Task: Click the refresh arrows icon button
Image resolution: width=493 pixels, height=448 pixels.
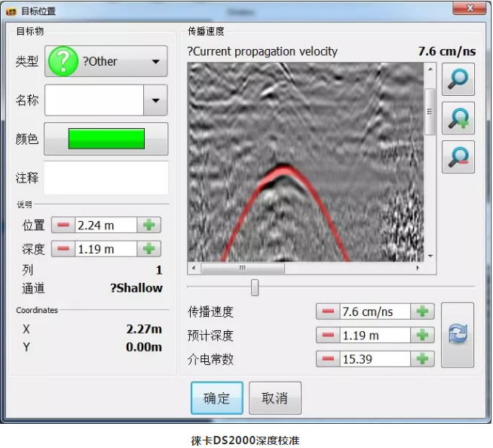Action: point(458,336)
